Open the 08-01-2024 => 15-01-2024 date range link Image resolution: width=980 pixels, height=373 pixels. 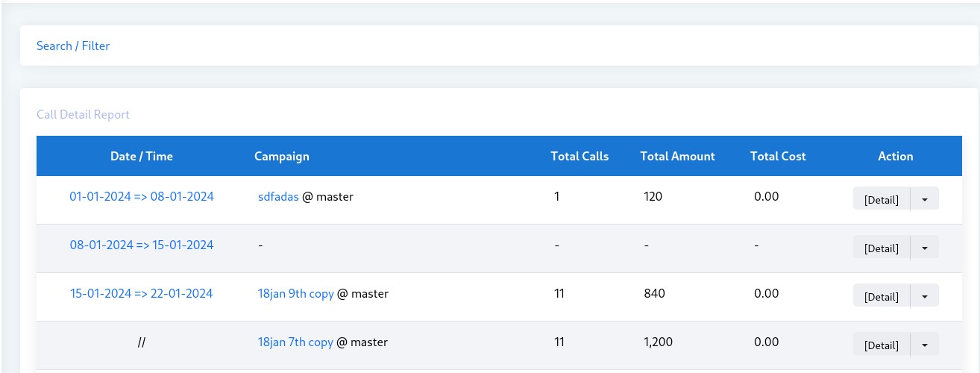coord(142,245)
